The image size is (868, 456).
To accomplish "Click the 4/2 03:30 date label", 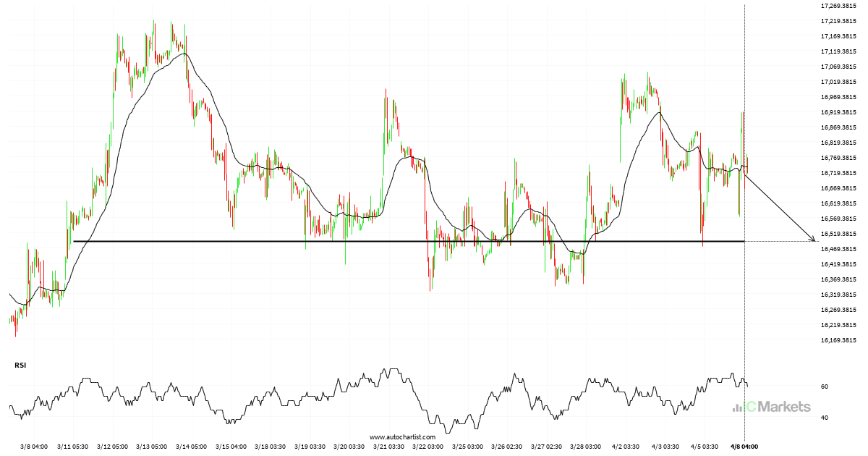I will coord(625,447).
